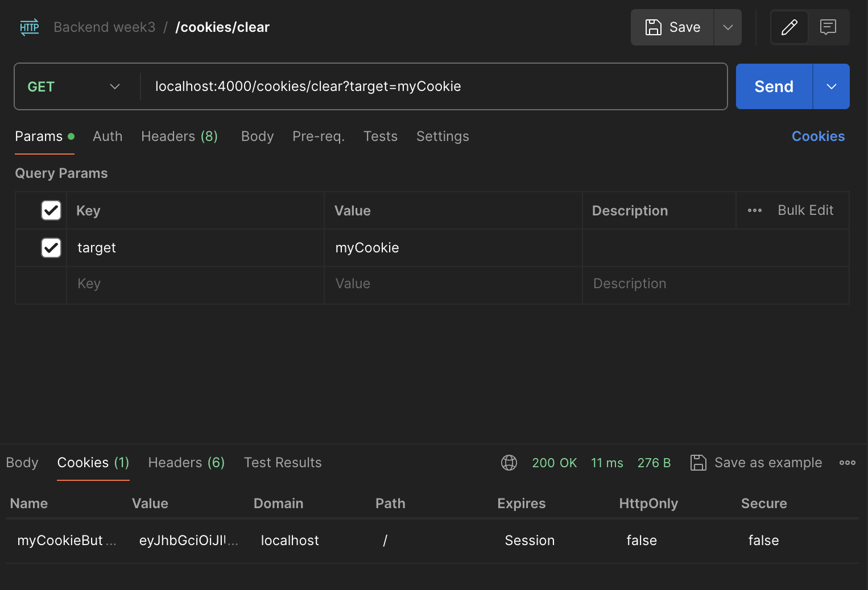Open the request Body tab

(258, 136)
